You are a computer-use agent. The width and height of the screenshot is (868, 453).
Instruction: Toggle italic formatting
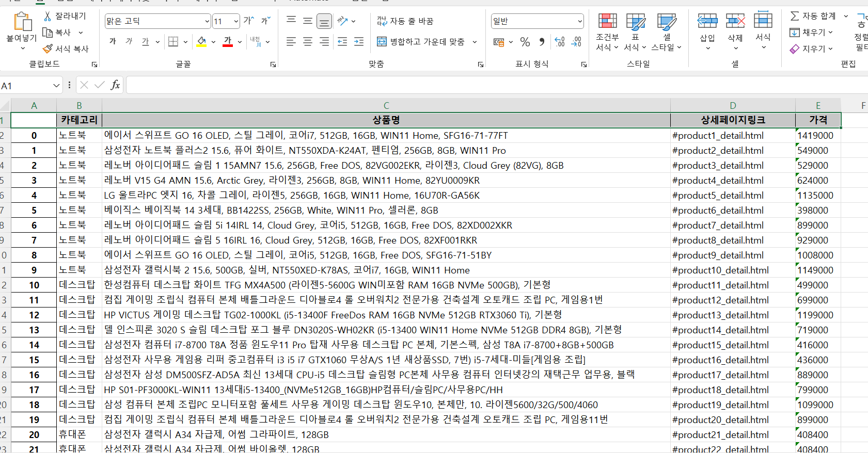[129, 42]
